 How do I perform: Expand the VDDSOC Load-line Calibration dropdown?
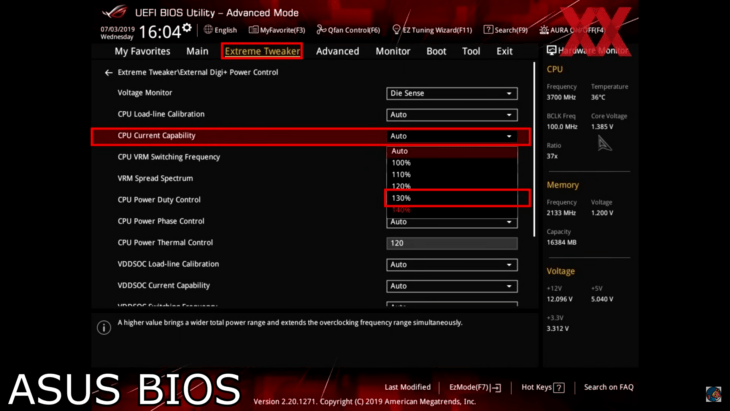[x=452, y=264]
